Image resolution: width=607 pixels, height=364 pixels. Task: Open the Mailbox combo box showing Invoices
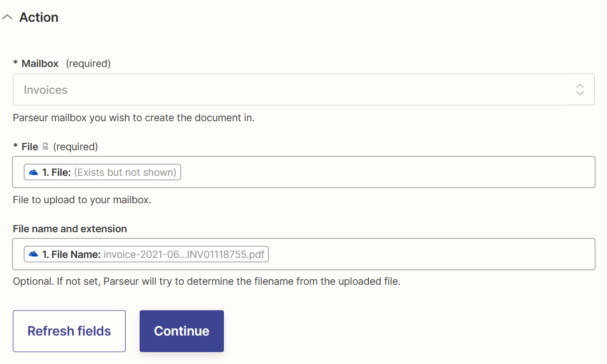(x=304, y=89)
